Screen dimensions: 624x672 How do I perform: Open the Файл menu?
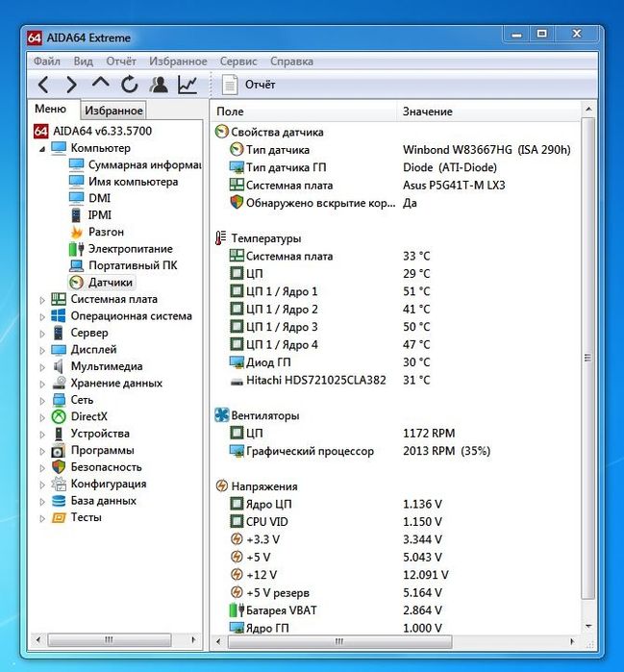(47, 62)
